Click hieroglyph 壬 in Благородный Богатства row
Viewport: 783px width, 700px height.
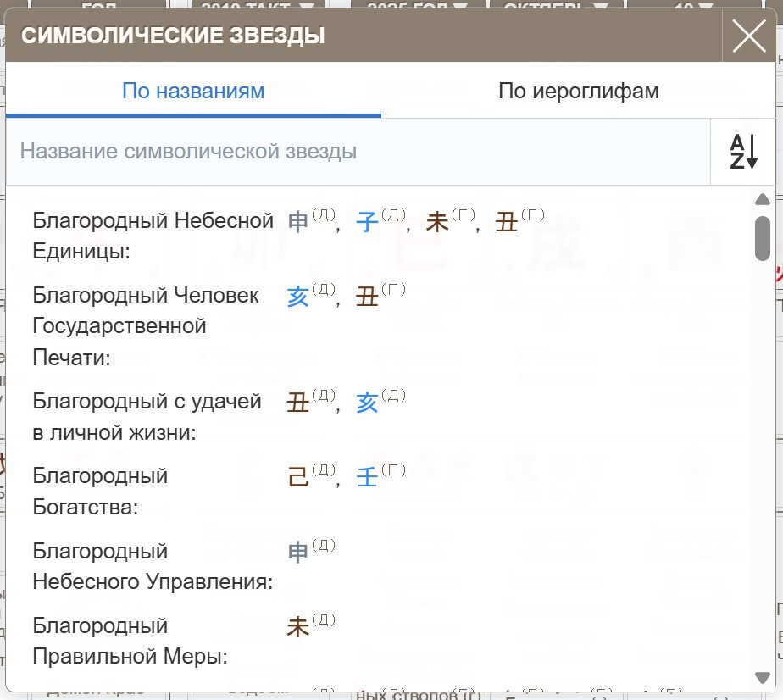click(x=366, y=476)
